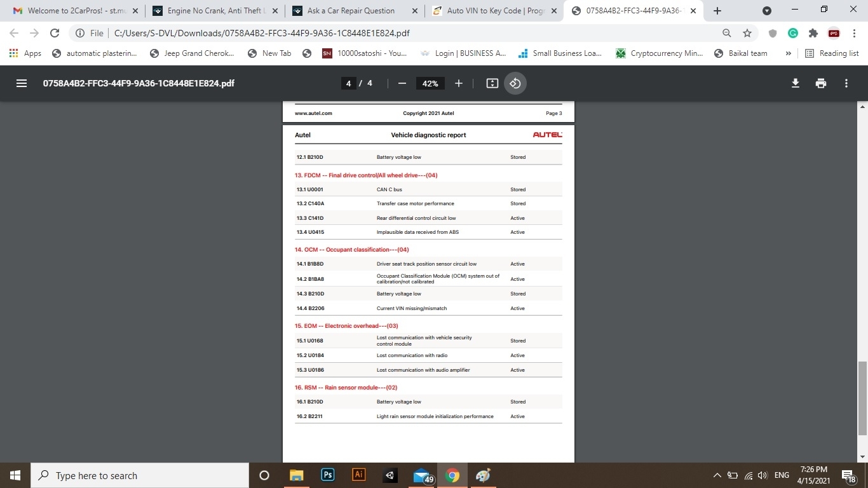Open the Baikal team bookmark

pyautogui.click(x=741, y=53)
